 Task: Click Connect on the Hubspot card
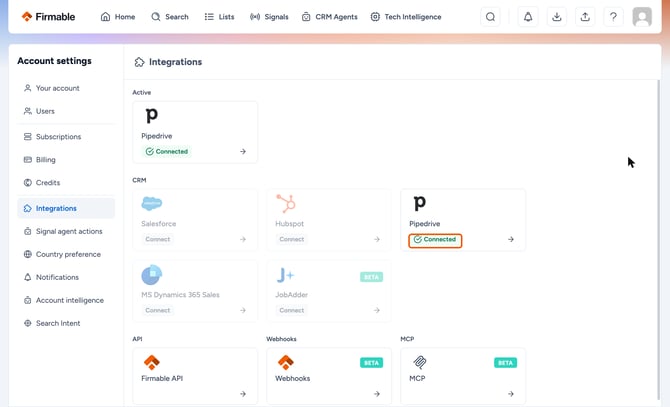292,240
